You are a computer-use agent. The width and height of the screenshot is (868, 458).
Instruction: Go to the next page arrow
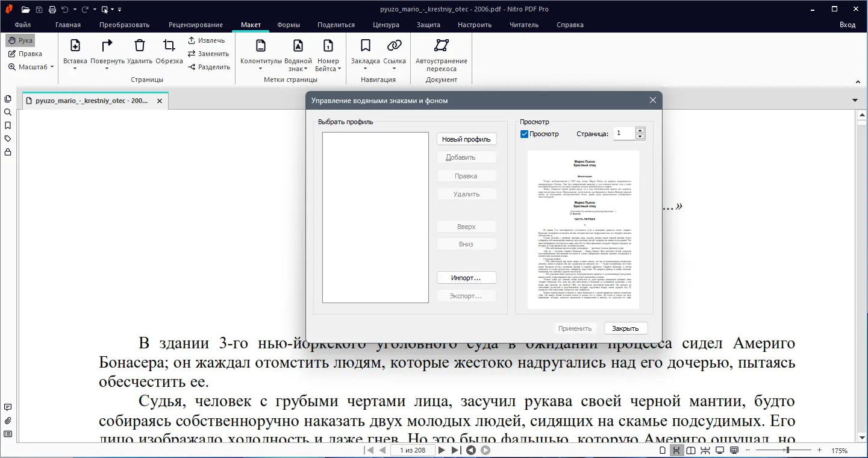click(442, 450)
